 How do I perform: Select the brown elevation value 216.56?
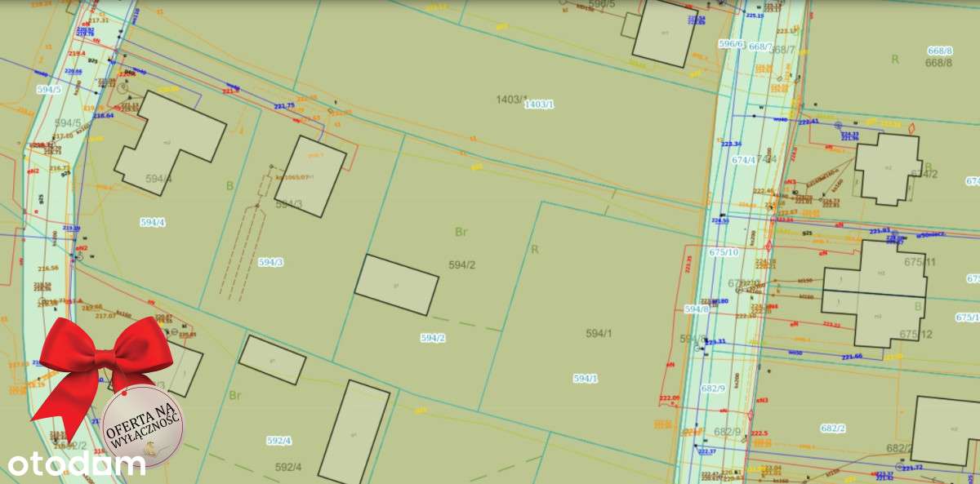[x=48, y=268]
